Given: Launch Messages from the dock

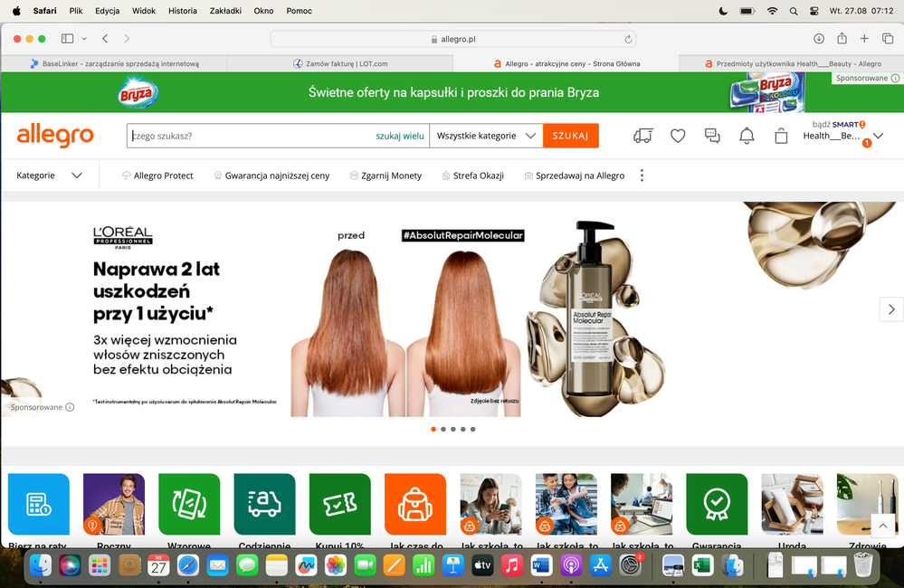Looking at the screenshot, I should [x=247, y=566].
